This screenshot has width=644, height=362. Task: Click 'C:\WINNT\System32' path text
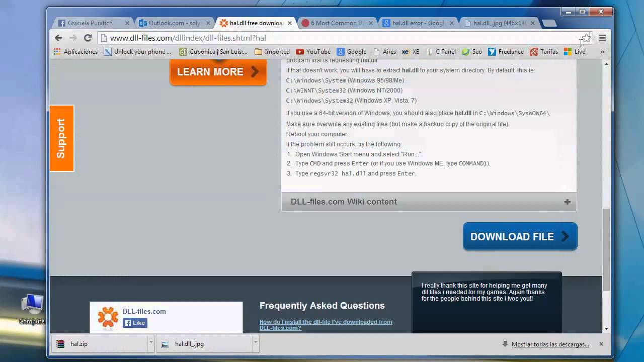316,90
